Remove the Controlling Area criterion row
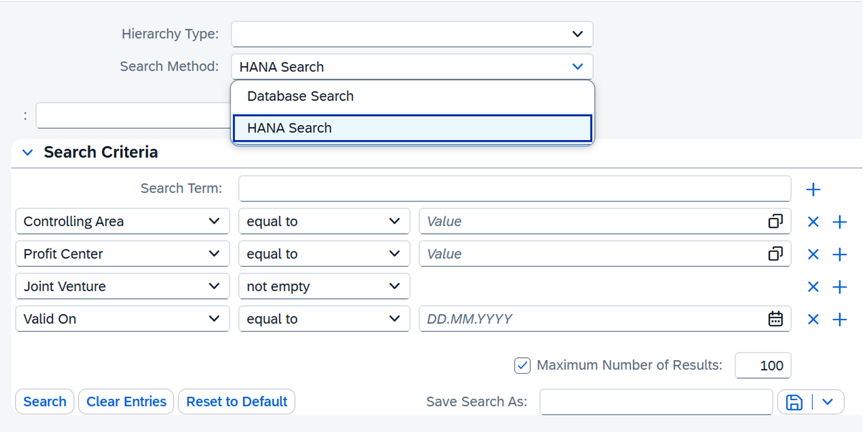The image size is (868, 432). [x=813, y=222]
